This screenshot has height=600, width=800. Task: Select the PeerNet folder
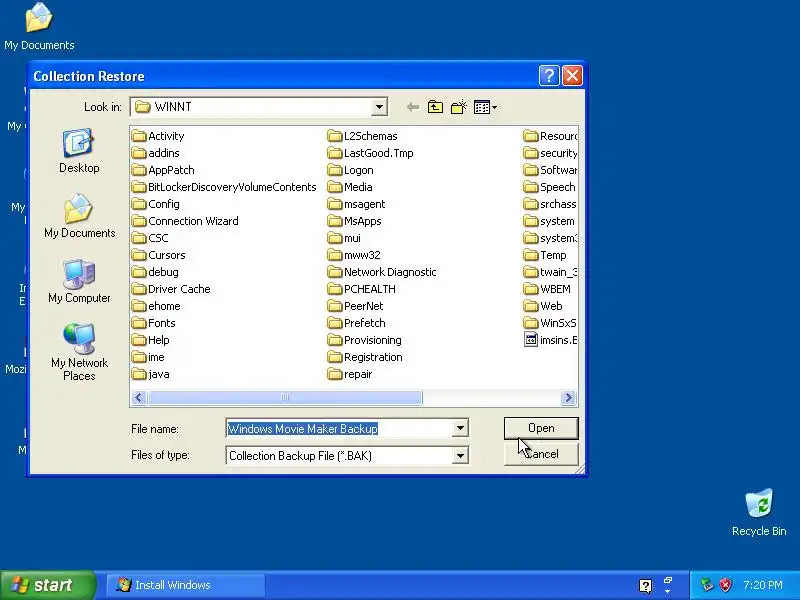[x=356, y=306]
